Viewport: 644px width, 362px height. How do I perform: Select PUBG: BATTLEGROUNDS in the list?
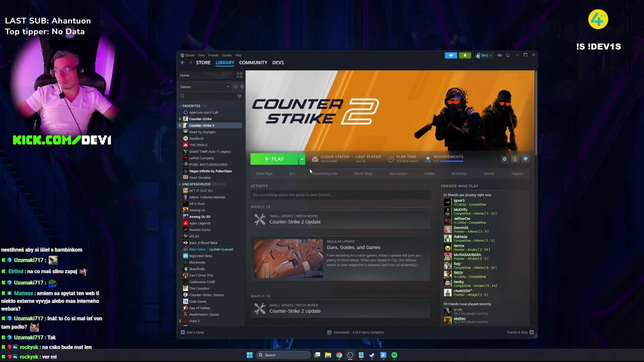tap(208, 165)
